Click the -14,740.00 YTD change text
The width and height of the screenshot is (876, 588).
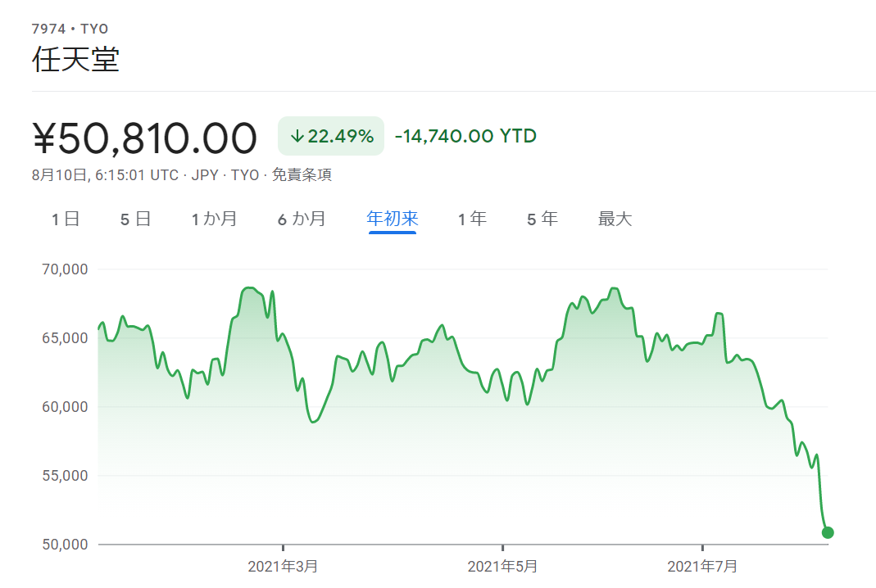coord(465,136)
